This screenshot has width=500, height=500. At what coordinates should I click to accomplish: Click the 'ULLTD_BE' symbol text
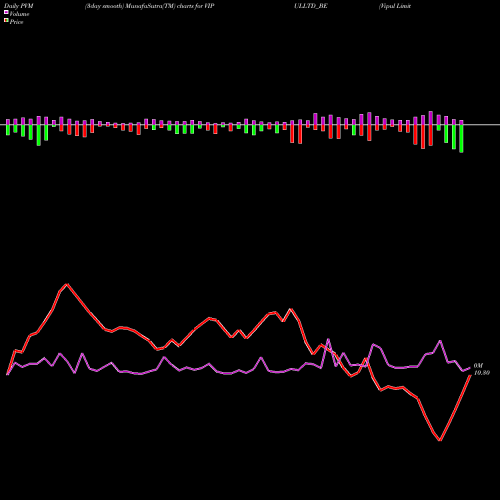coord(311,6)
